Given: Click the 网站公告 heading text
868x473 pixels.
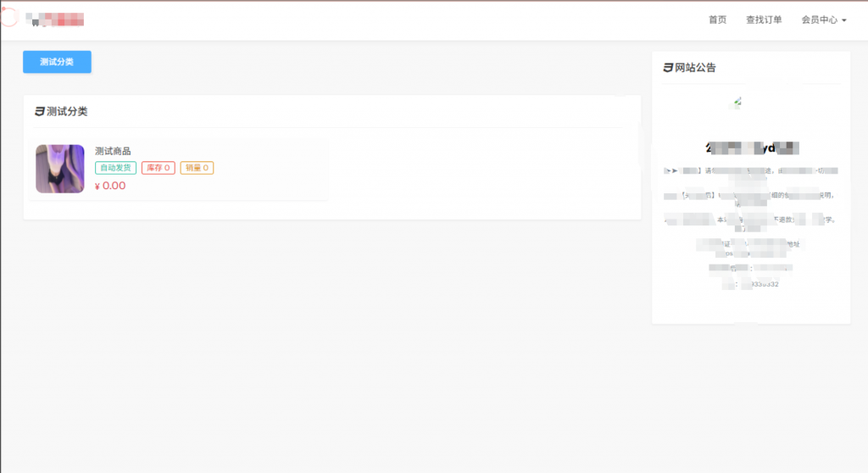Looking at the screenshot, I should pos(695,68).
